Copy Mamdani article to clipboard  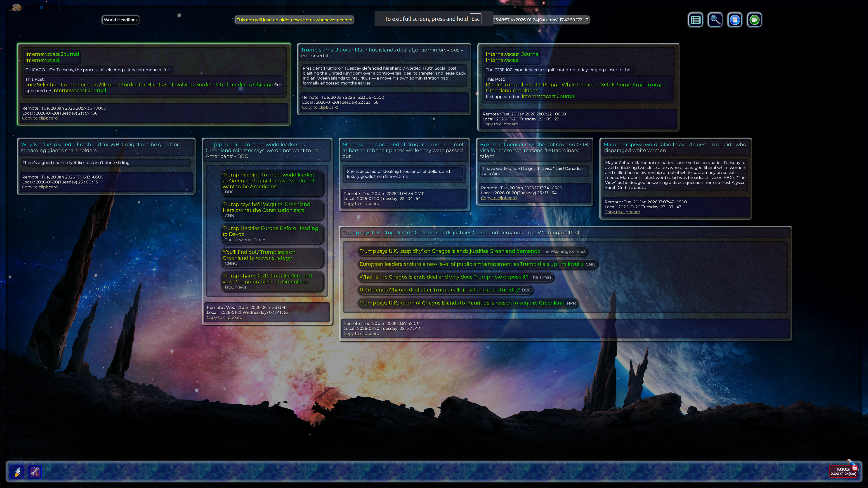click(x=622, y=212)
